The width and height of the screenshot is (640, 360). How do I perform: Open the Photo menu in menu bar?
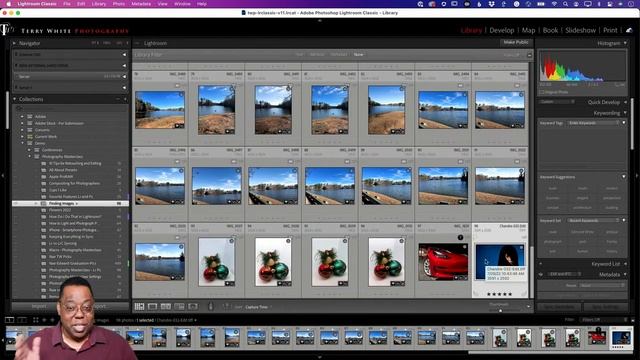coord(119,4)
